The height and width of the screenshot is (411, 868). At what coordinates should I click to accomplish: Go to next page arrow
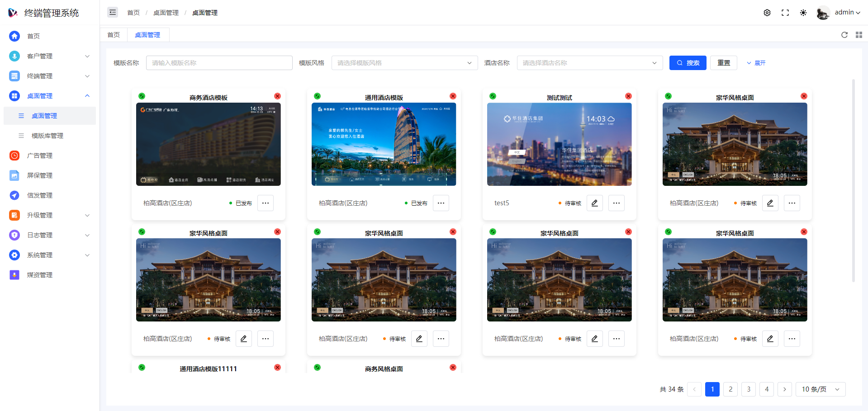tap(785, 389)
